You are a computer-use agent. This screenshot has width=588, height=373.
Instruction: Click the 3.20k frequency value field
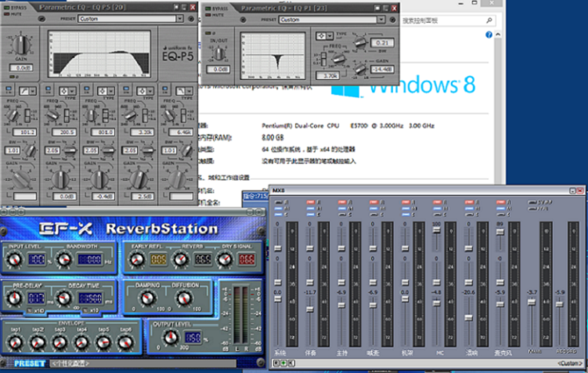click(x=142, y=132)
